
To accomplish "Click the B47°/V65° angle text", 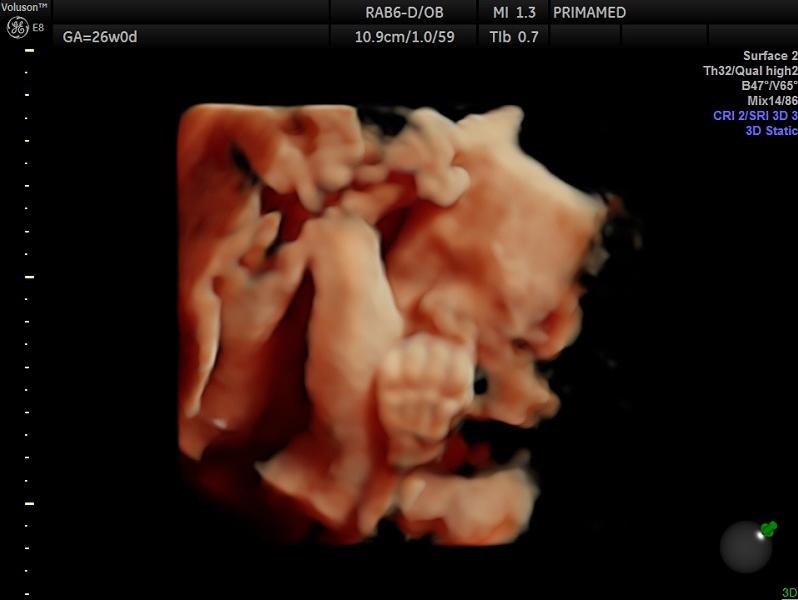I will (770, 85).
